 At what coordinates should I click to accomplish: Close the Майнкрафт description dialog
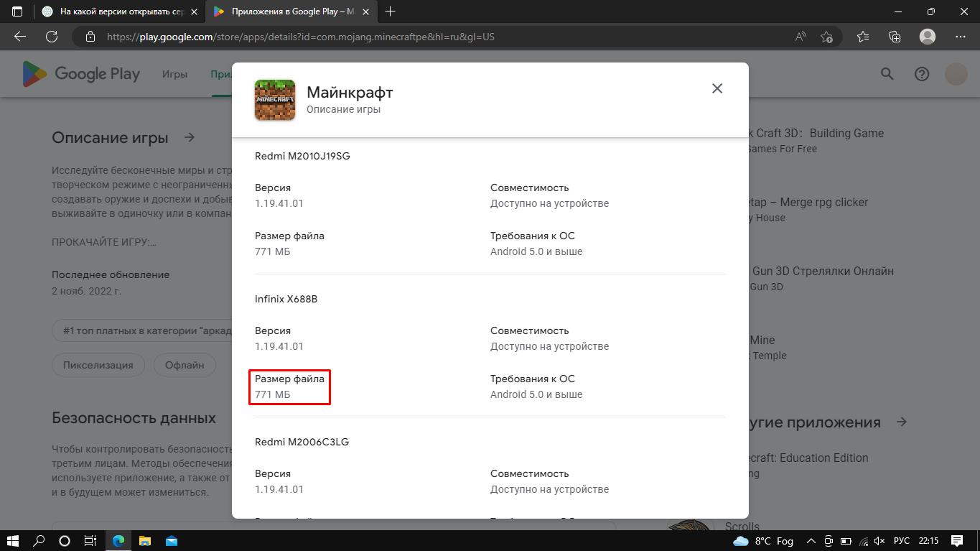tap(717, 88)
